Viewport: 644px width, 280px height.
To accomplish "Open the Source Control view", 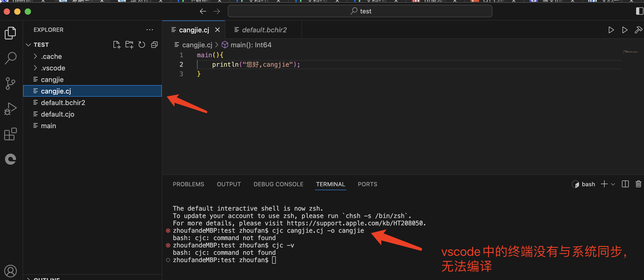I will pos(11,84).
